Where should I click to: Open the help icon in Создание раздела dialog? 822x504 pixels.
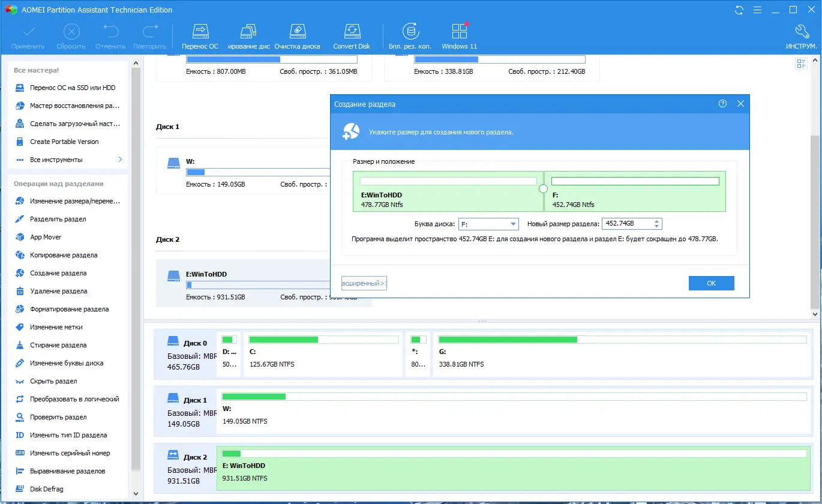pos(722,104)
